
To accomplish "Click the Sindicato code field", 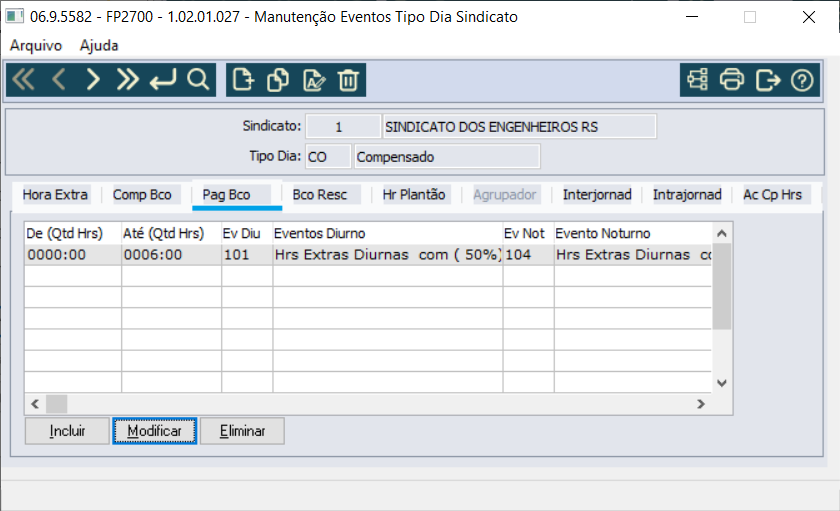I will pyautogui.click(x=343, y=127).
